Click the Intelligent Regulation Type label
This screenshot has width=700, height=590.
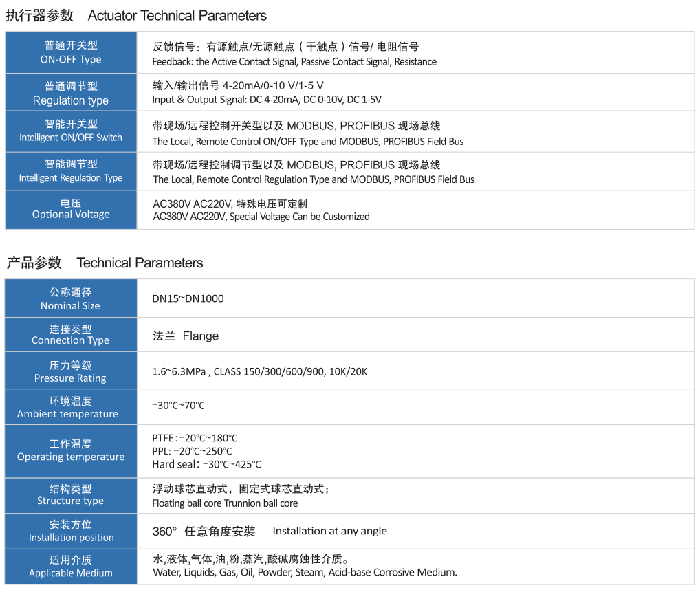pos(71,171)
